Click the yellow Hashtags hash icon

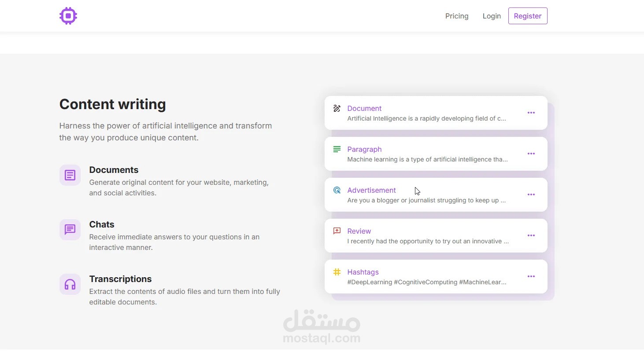(337, 272)
